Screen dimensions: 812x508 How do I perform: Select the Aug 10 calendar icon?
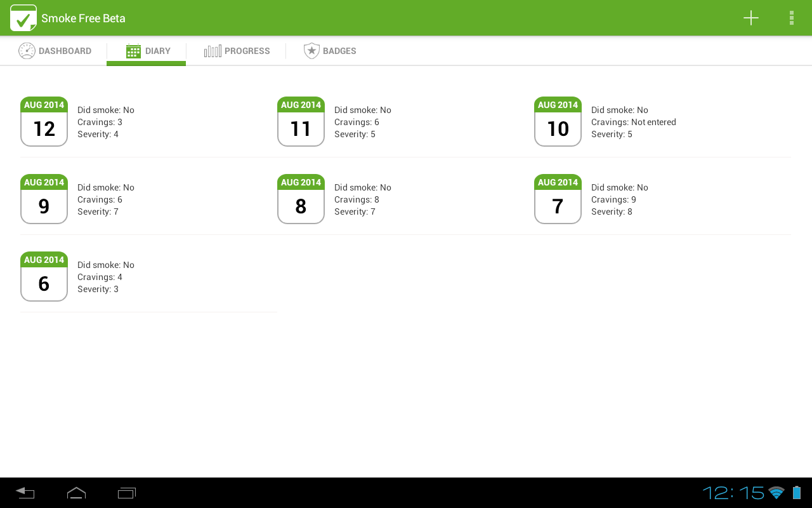(x=558, y=122)
